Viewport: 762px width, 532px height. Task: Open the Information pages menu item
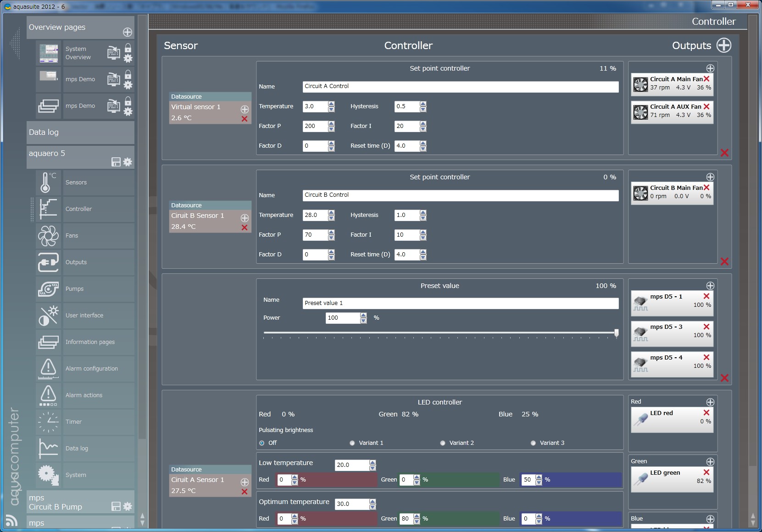click(90, 342)
